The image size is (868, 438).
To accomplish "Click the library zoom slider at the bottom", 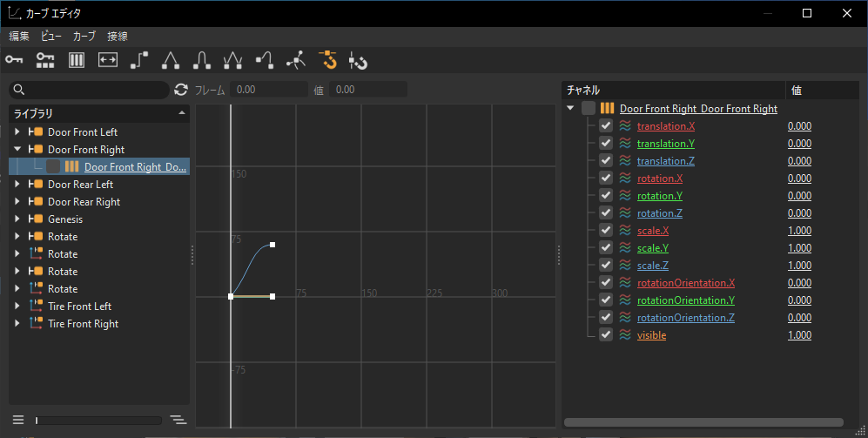I will pyautogui.click(x=98, y=421).
